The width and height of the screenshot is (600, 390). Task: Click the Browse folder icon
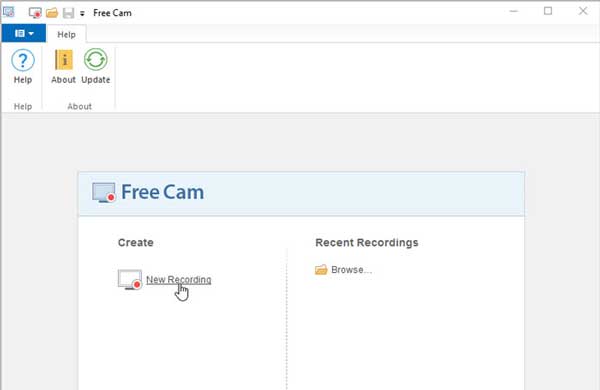[x=321, y=270]
